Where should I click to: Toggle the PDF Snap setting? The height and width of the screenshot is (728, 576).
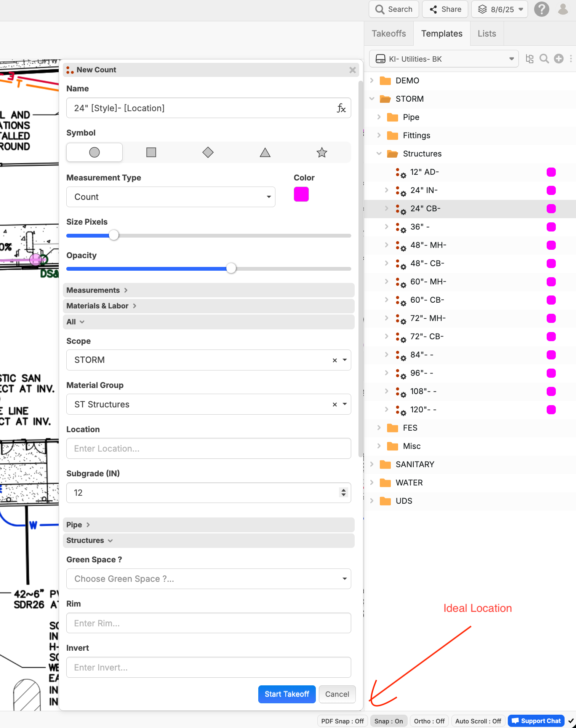tap(342, 721)
